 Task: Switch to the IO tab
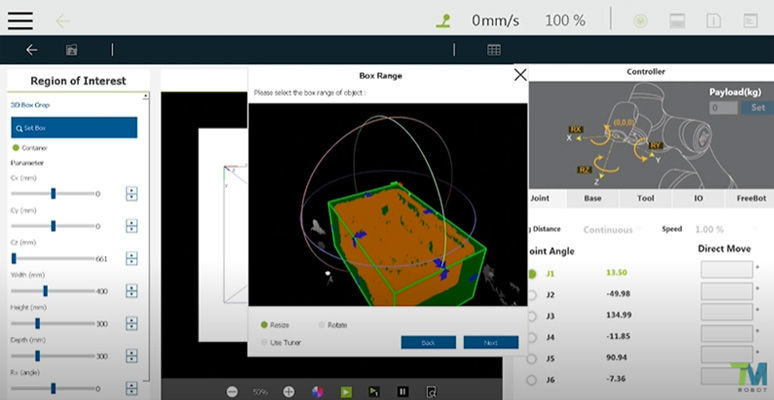tap(698, 198)
